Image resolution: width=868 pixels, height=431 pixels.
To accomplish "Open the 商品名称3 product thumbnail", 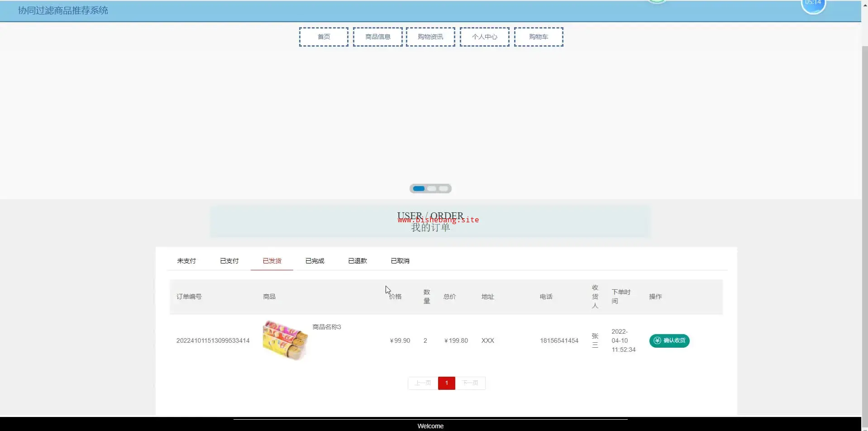I will coord(285,340).
